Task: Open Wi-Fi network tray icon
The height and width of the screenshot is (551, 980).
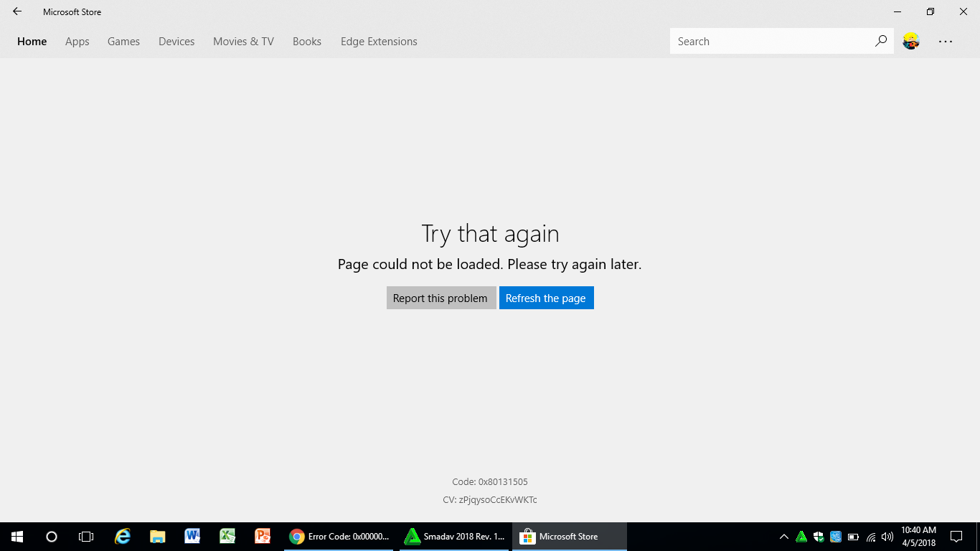Action: tap(871, 537)
